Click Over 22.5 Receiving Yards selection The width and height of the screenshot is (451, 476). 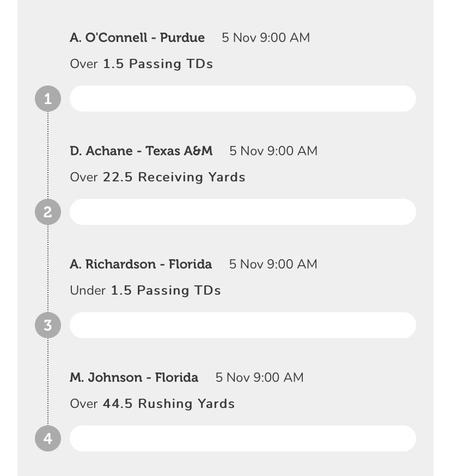pos(157,177)
